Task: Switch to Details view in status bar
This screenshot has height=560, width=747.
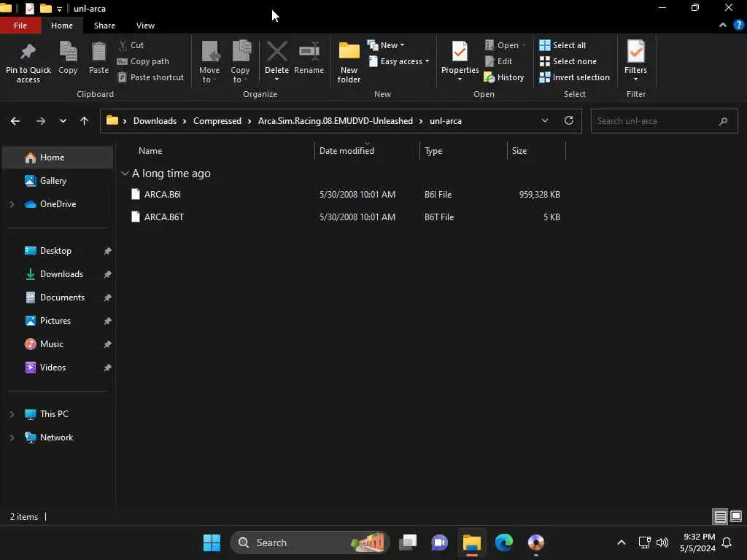Action: pyautogui.click(x=720, y=517)
